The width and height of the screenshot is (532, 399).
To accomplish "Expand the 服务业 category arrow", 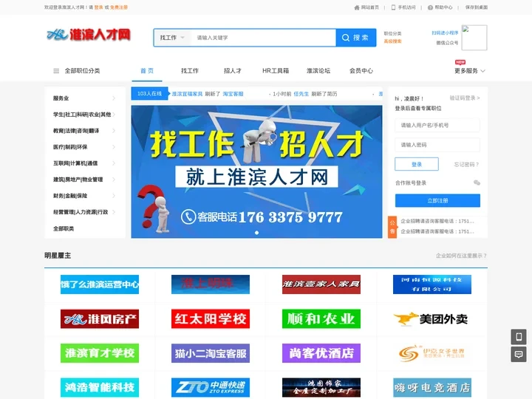I will 114,98.
